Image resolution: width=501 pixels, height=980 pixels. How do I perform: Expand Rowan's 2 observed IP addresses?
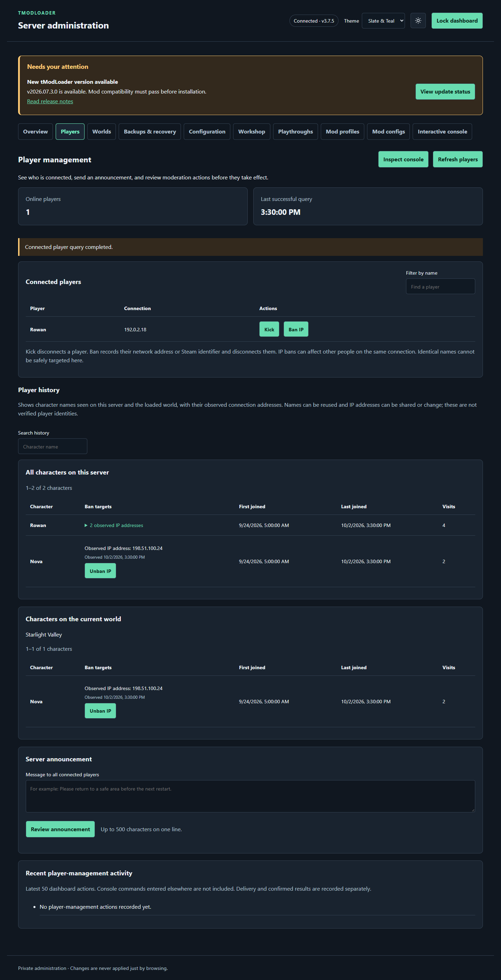[x=114, y=525]
